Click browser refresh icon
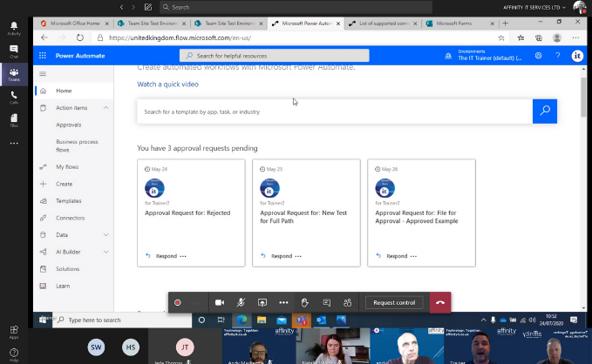This screenshot has height=364, width=592. pyautogui.click(x=79, y=37)
